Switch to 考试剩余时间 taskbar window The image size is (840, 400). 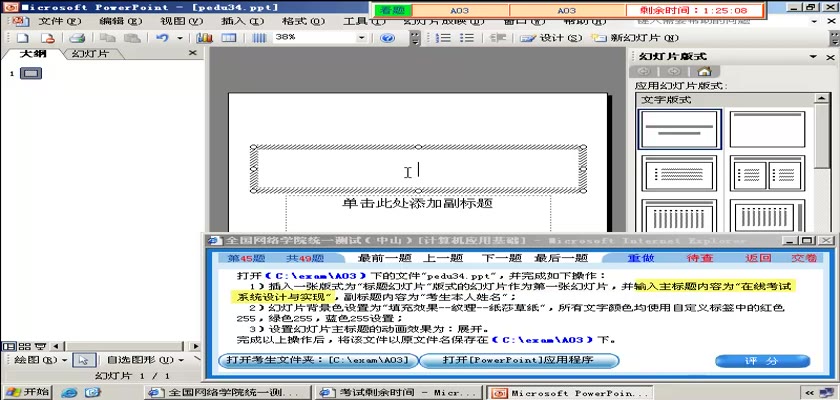(x=398, y=393)
